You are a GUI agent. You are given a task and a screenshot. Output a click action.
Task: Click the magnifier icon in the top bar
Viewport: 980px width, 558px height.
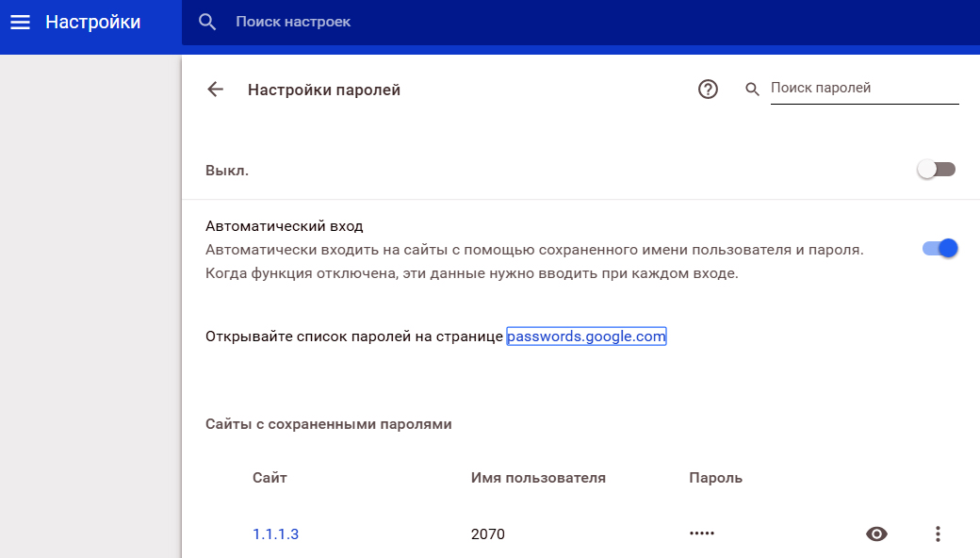tap(207, 22)
